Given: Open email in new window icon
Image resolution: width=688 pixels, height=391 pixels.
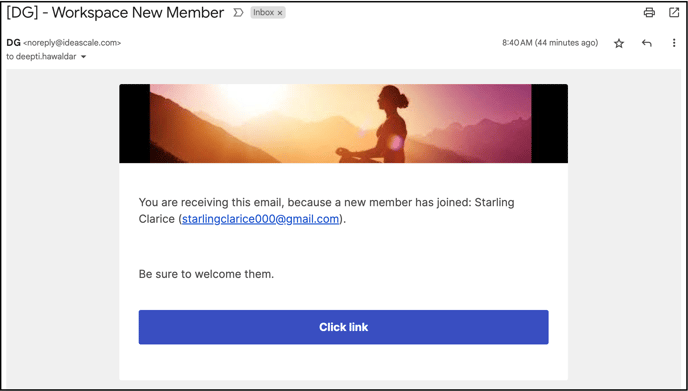Looking at the screenshot, I should (674, 12).
